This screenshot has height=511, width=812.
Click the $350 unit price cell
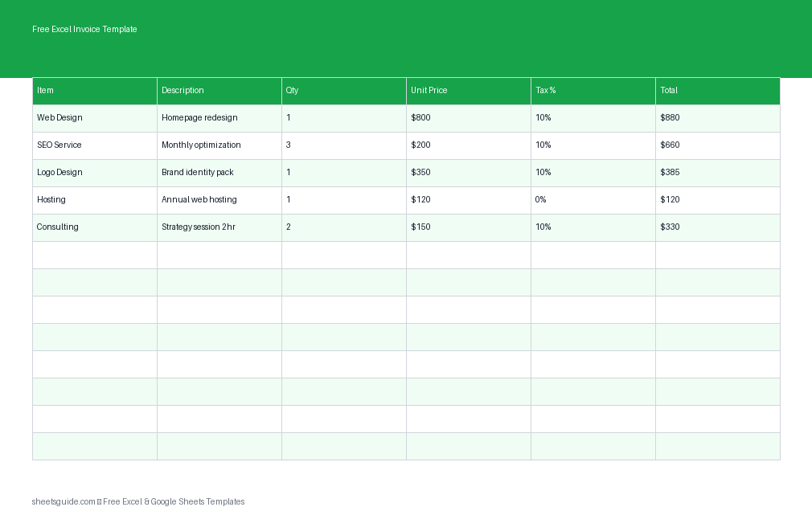tap(468, 173)
